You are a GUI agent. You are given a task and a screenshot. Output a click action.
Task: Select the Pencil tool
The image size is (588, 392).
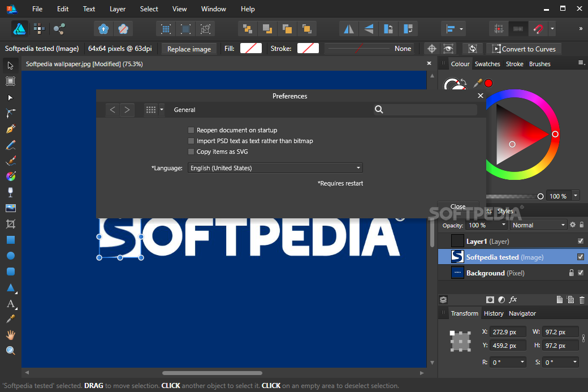click(x=11, y=145)
